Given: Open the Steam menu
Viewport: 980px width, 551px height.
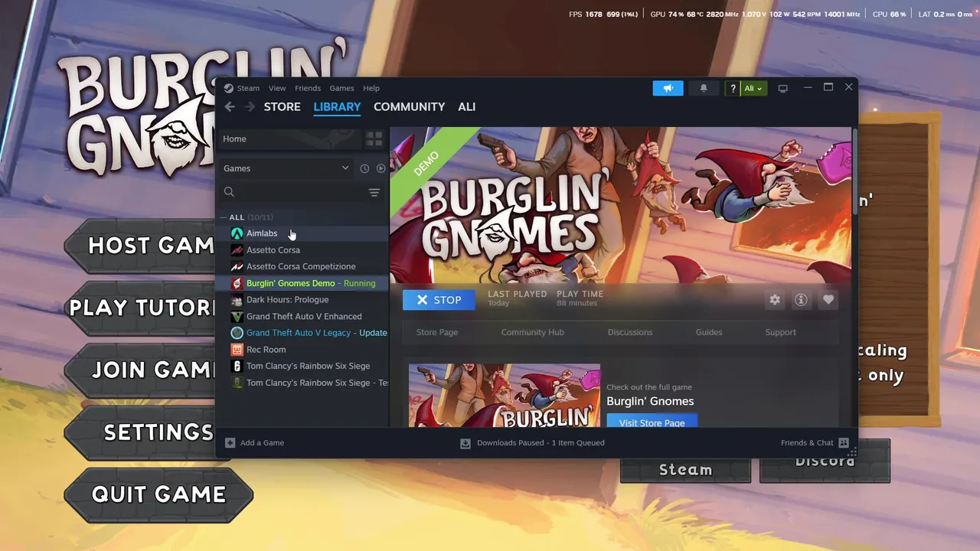Looking at the screenshot, I should 248,88.
